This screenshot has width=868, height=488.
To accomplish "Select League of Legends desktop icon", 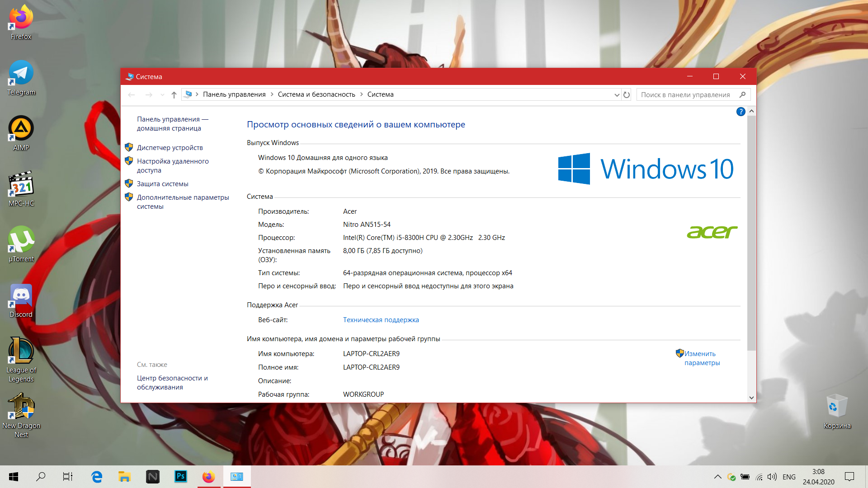I will click(21, 360).
